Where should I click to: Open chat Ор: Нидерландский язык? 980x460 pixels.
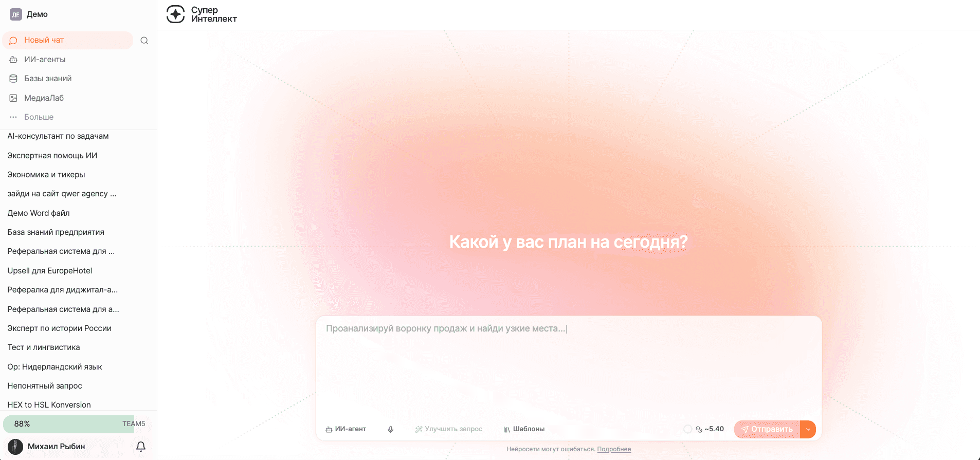pyautogui.click(x=55, y=367)
